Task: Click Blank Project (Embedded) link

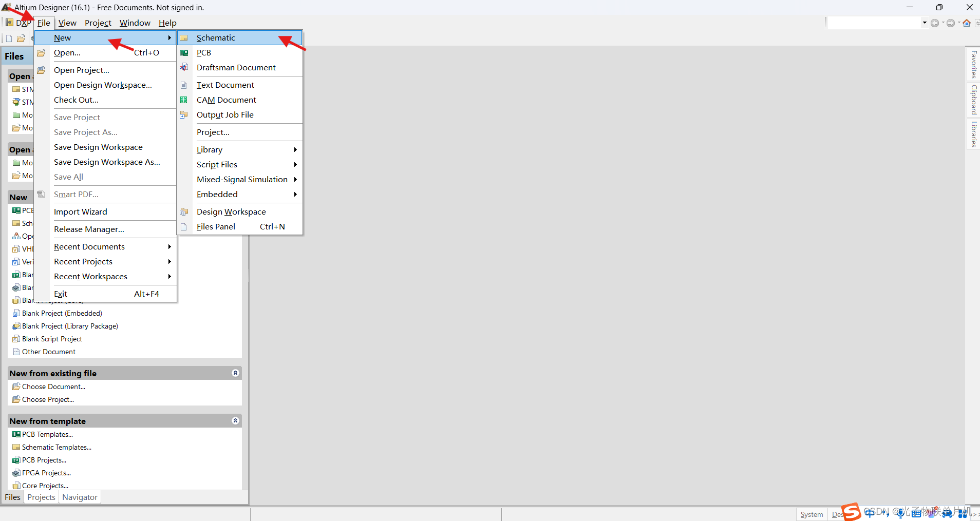Action: 62,314
